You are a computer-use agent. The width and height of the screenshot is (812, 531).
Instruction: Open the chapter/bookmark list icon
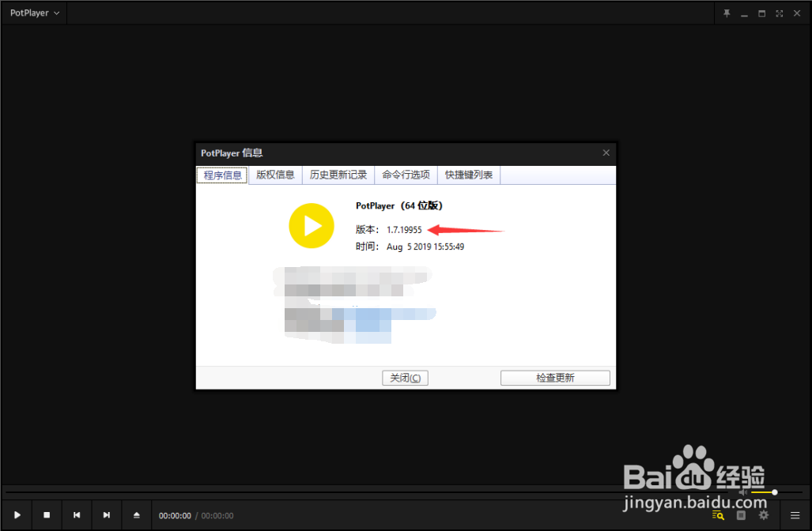pyautogui.click(x=741, y=515)
